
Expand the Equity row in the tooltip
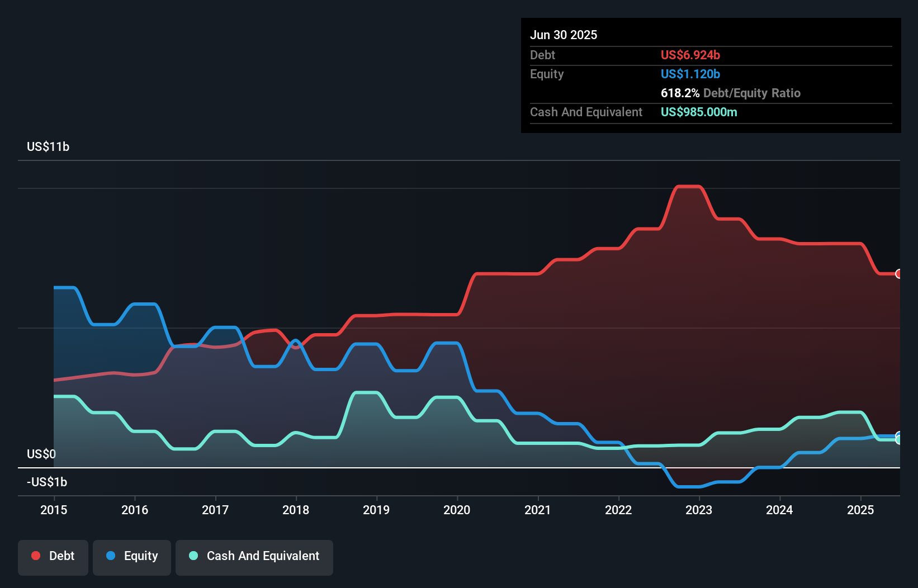click(x=547, y=74)
